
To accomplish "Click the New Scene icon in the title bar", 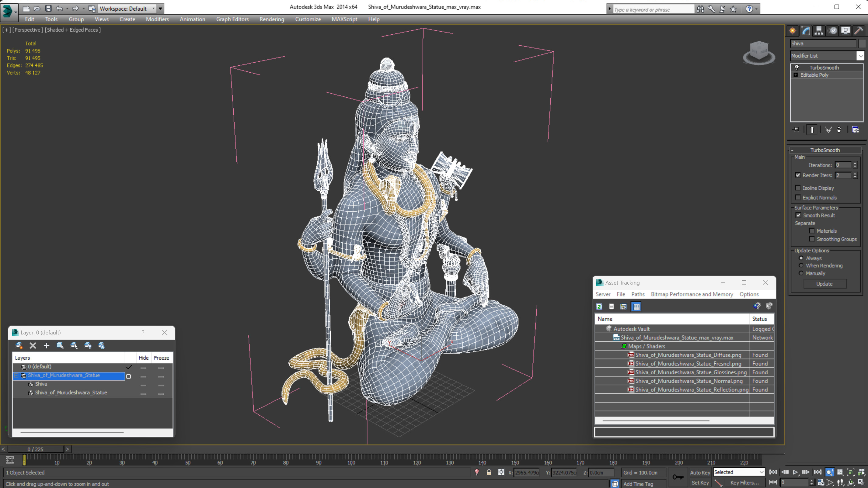I will tap(26, 9).
